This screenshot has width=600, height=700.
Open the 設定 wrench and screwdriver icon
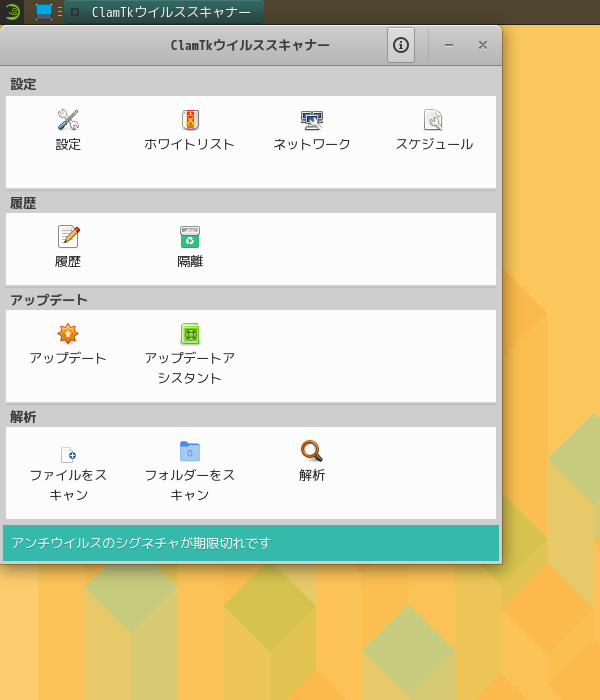point(68,120)
